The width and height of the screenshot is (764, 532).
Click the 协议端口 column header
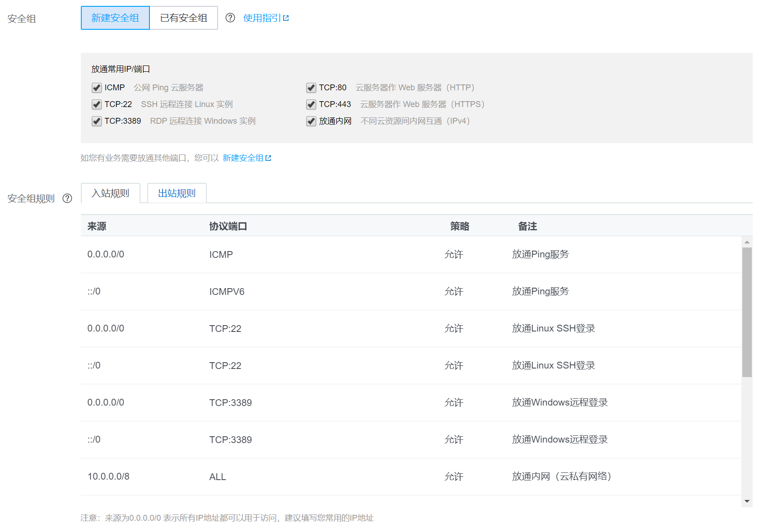click(x=228, y=226)
